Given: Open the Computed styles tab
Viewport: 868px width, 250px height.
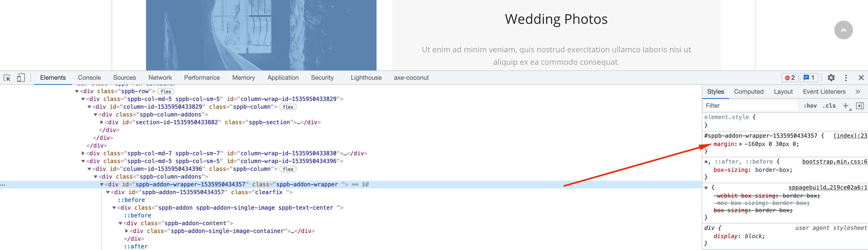Looking at the screenshot, I should (x=749, y=91).
